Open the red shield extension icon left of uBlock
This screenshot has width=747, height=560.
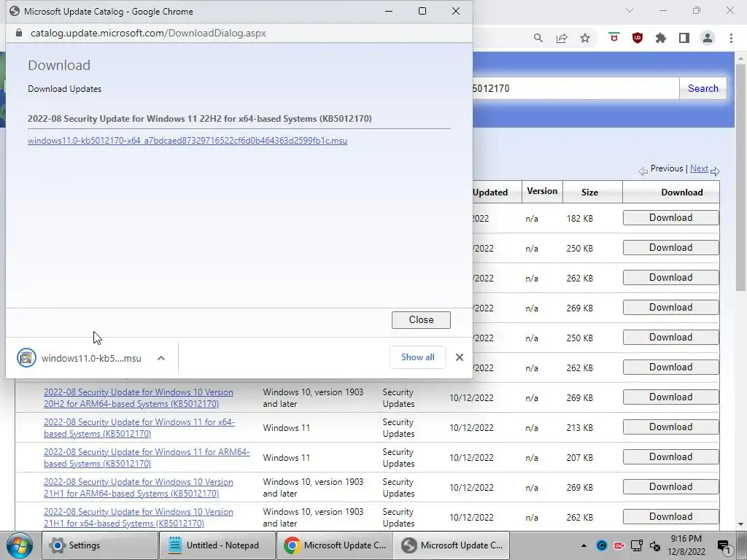coord(614,38)
